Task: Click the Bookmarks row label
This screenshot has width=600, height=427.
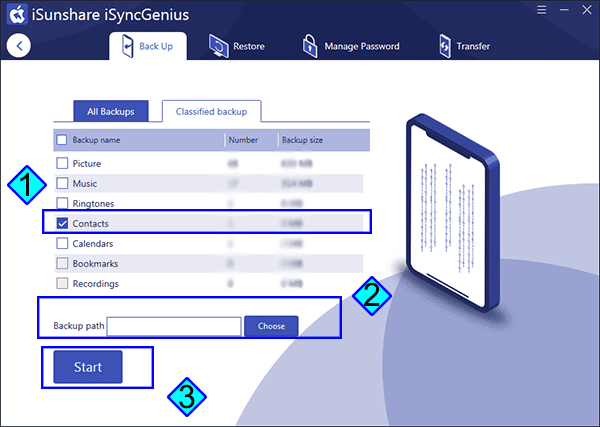Action: 95,264
